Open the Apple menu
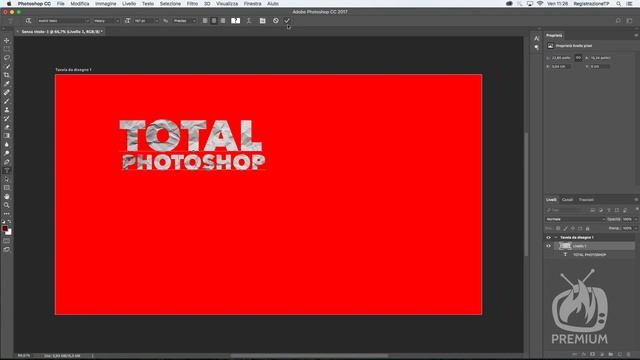Screen dimensions: 640x360 pos(9,3)
